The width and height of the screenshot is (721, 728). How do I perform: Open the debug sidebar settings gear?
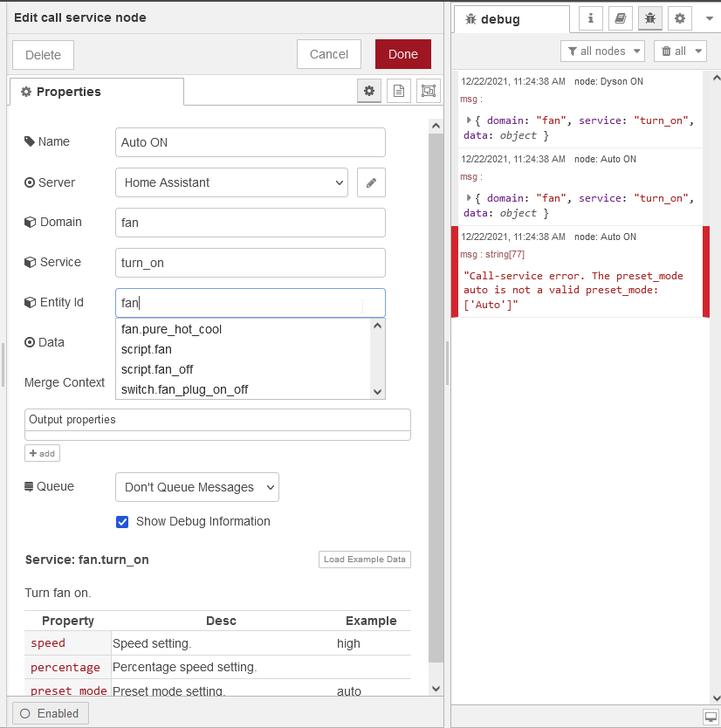point(681,18)
